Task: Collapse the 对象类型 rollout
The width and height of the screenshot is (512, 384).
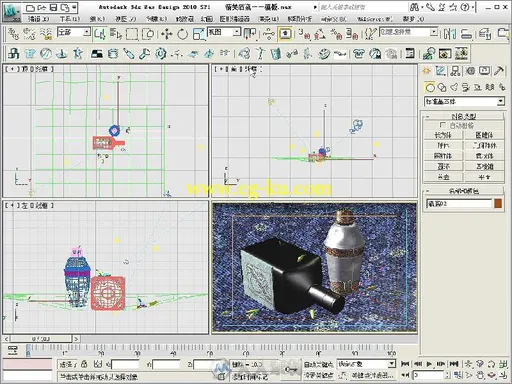Action: coord(464,116)
